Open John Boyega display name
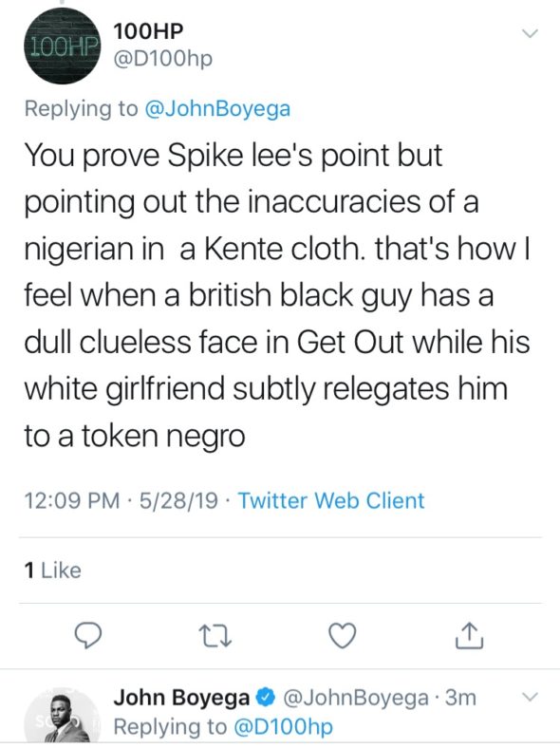The image size is (560, 748). 181,698
